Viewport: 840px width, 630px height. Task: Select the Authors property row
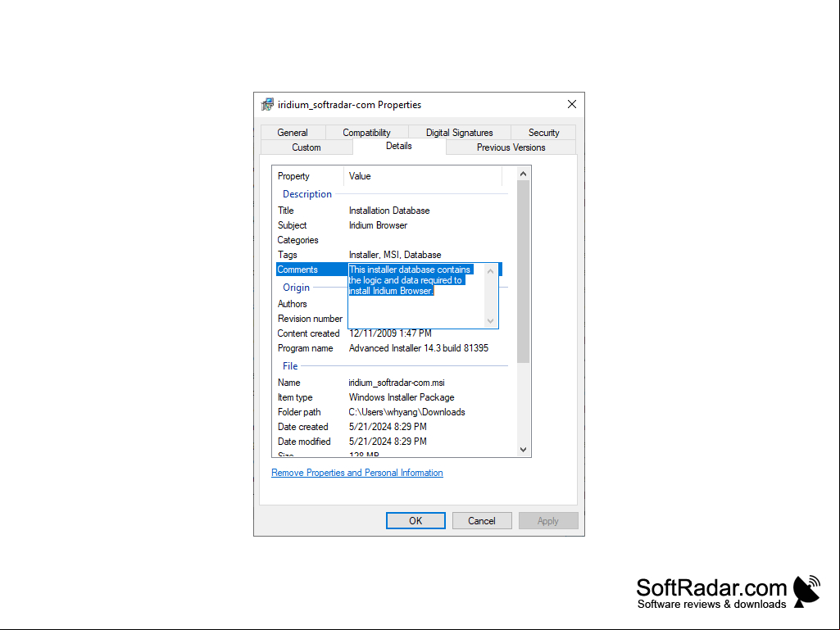[311, 304]
